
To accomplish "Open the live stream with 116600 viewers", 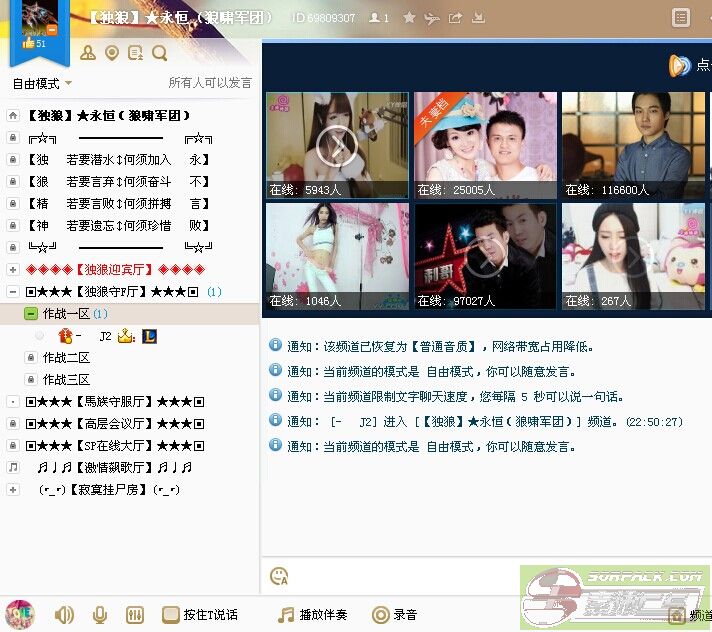I will 633,145.
